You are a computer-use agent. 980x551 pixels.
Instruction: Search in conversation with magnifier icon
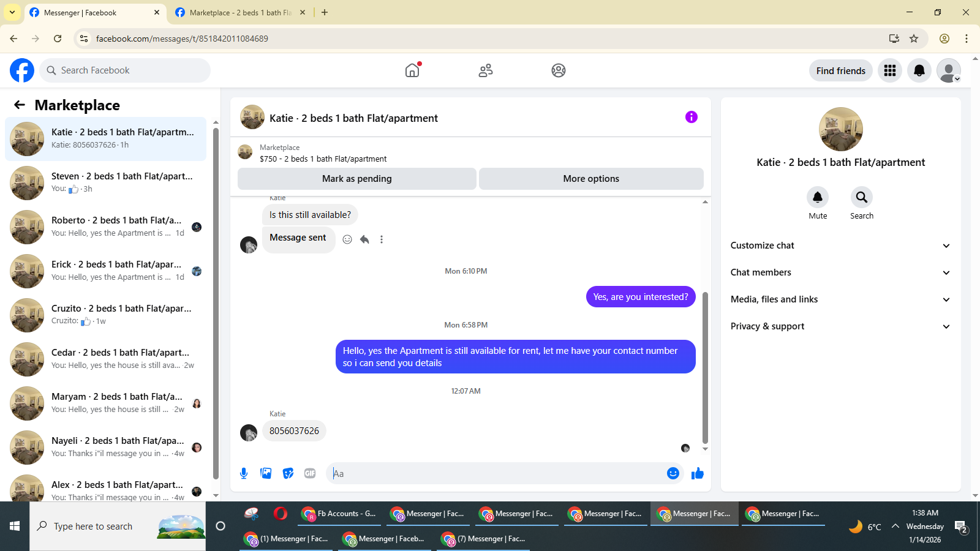tap(862, 197)
